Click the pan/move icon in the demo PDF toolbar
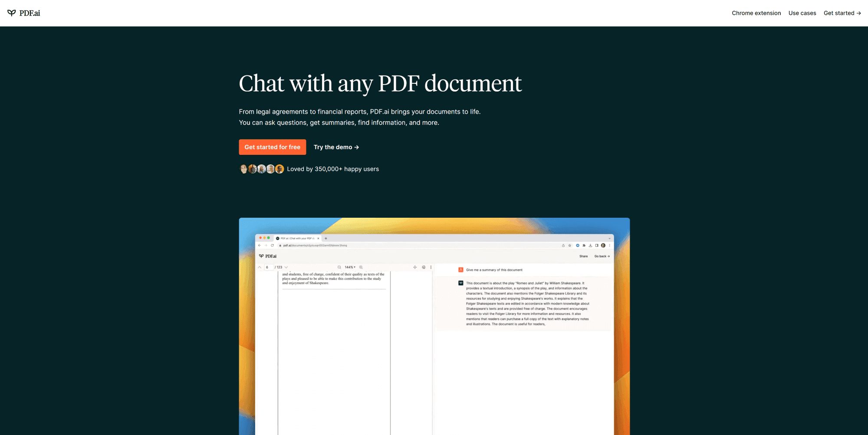 point(415,267)
